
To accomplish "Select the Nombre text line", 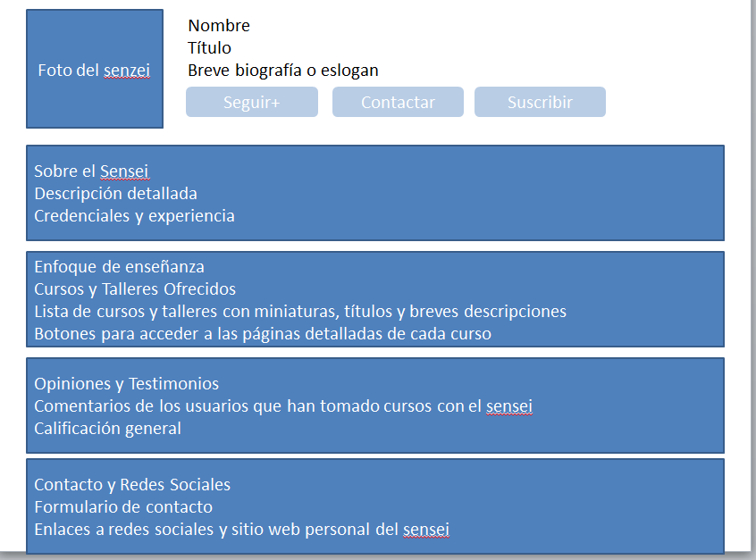I will (219, 26).
